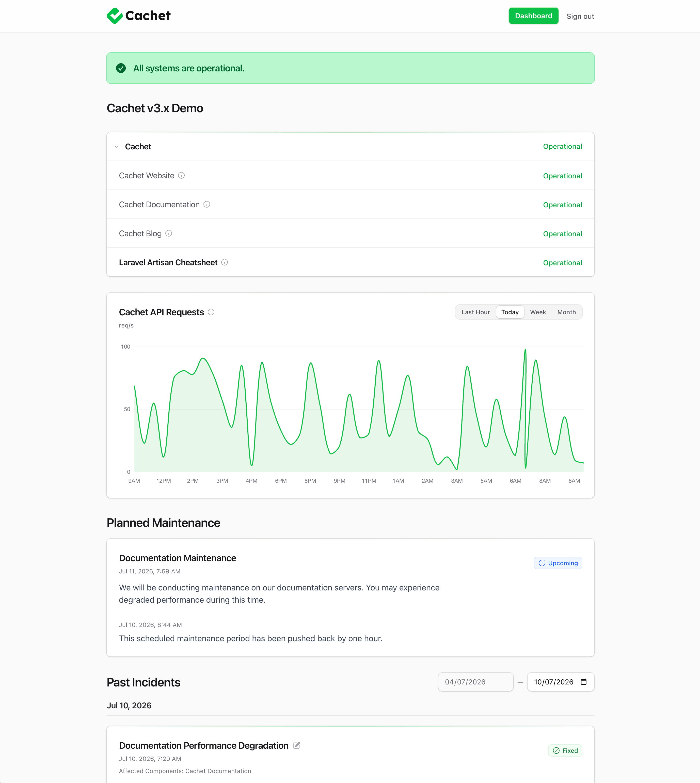Image resolution: width=700 pixels, height=783 pixels.
Task: Click the Cachet Website component name
Action: click(x=147, y=176)
